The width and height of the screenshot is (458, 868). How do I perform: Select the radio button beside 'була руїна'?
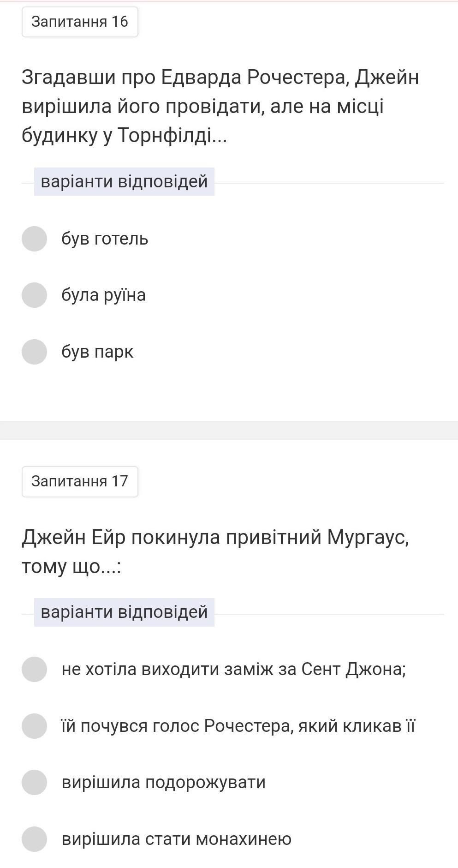34,295
